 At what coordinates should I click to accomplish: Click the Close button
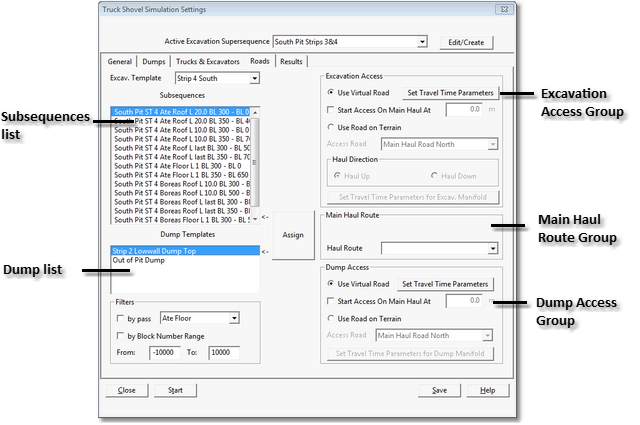coord(127,390)
